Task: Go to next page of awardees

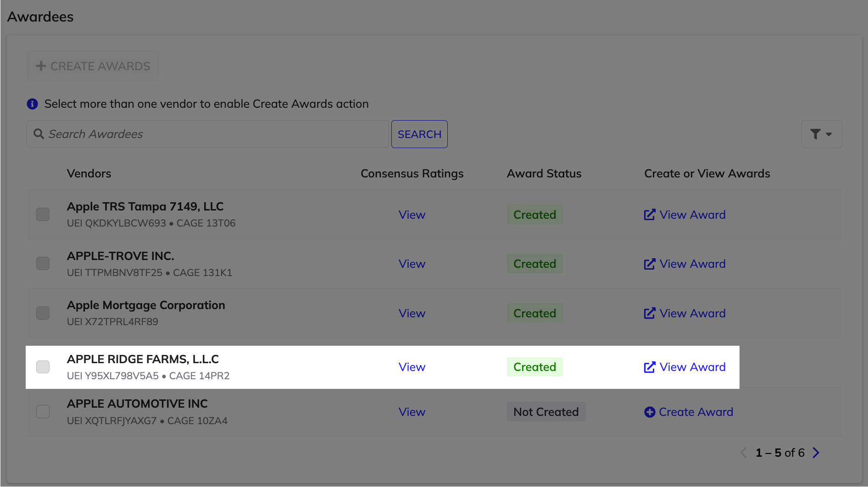Action: pos(816,453)
